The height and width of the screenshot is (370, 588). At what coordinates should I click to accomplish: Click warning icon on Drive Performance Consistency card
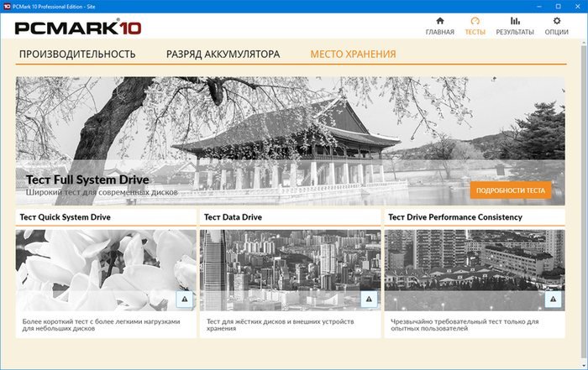[553, 300]
